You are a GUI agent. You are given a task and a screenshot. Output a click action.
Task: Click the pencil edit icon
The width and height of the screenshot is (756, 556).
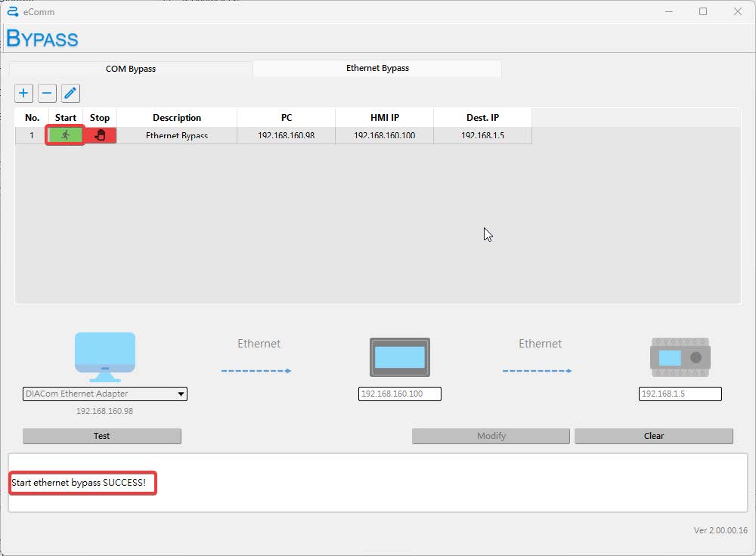pyautogui.click(x=70, y=93)
